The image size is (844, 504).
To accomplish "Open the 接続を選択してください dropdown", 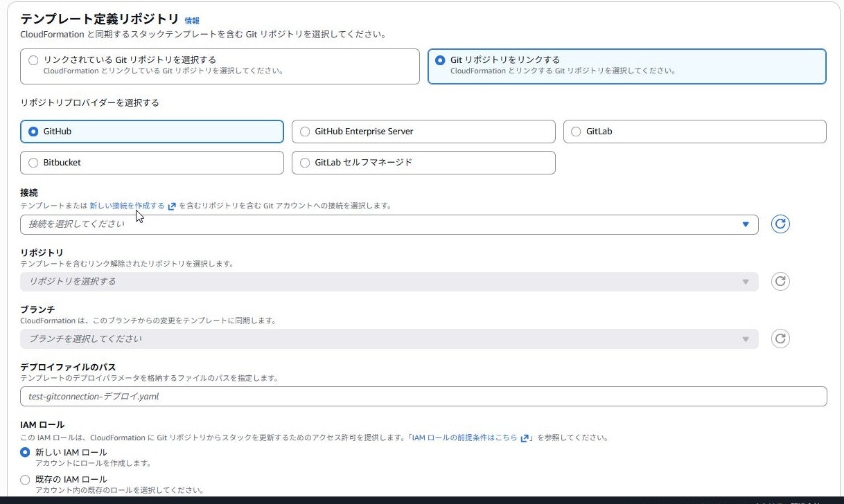I will click(389, 224).
